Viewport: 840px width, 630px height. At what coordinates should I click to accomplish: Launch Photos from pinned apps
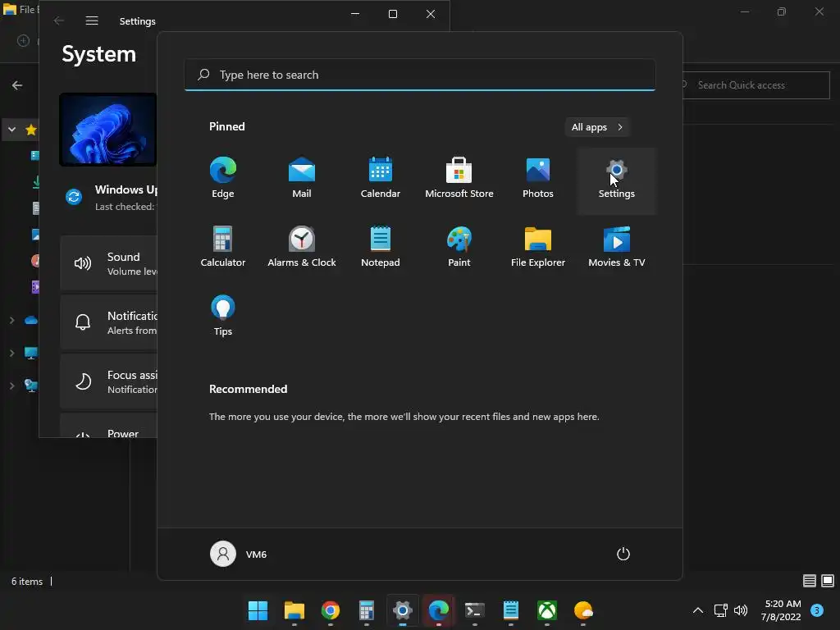[538, 178]
